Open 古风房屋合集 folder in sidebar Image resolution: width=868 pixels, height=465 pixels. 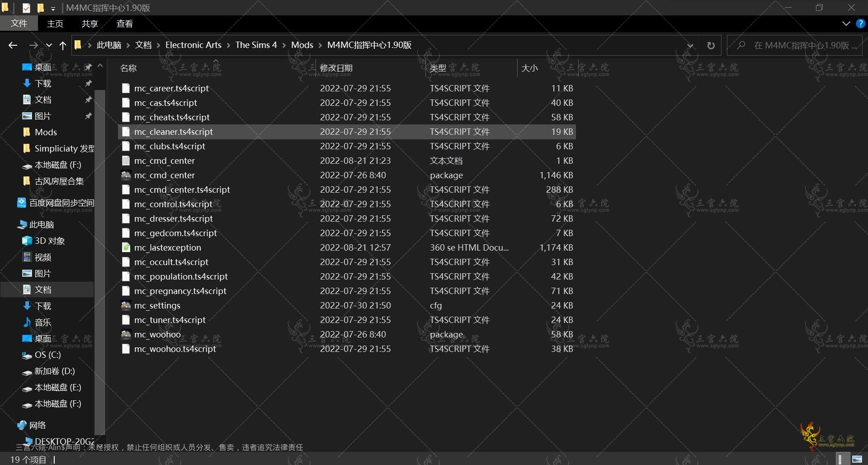click(x=59, y=181)
